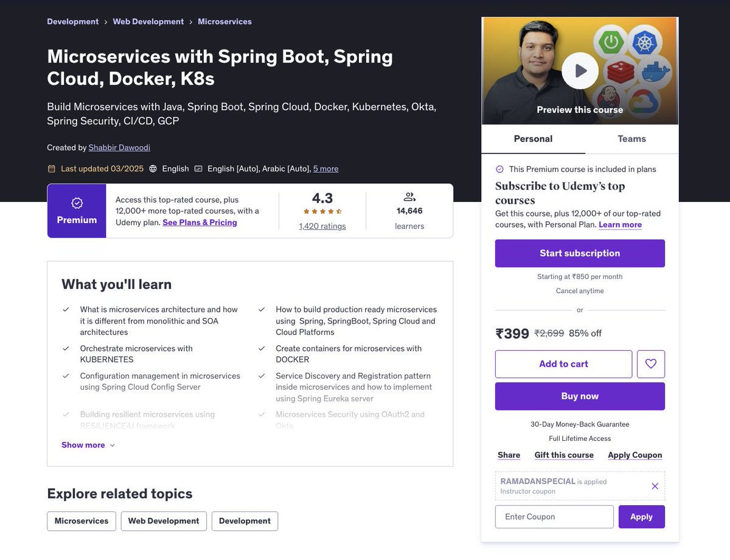Image resolution: width=730 pixels, height=560 pixels.
Task: Click Start subscription button
Action: (580, 253)
